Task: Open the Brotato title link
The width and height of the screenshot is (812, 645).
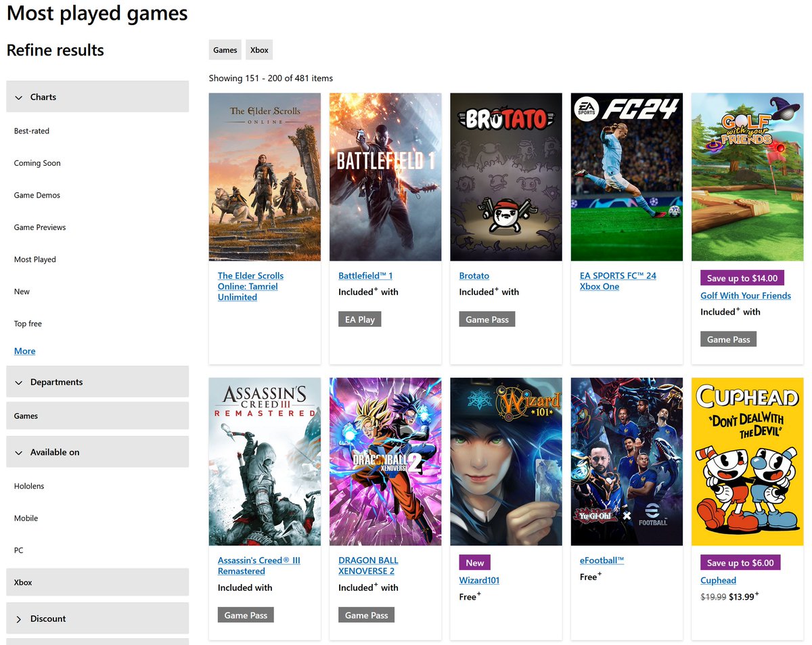Action: [474, 275]
